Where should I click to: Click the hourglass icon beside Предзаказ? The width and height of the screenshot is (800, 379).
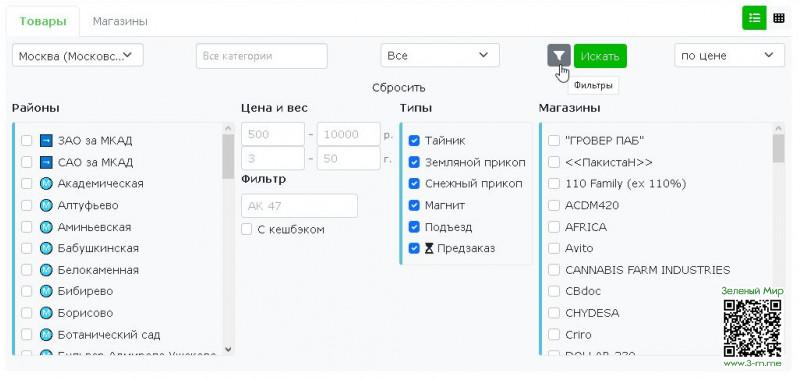tap(429, 248)
